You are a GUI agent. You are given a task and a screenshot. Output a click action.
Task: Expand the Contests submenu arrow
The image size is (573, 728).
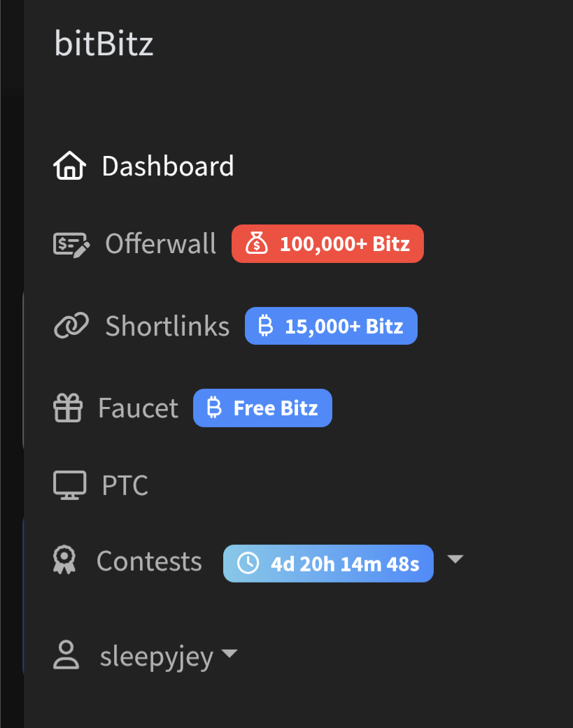point(455,559)
